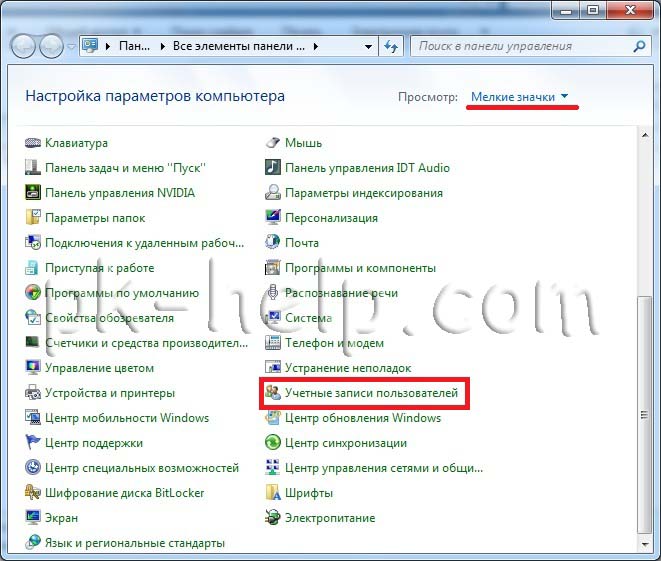661x561 pixels.
Task: Open the Система link
Action: pos(309,318)
